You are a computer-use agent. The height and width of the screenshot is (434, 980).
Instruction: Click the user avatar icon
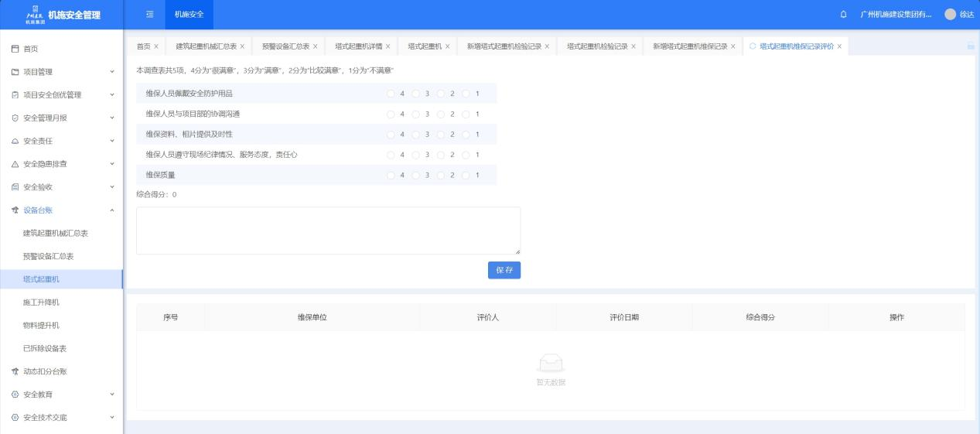click(x=951, y=15)
